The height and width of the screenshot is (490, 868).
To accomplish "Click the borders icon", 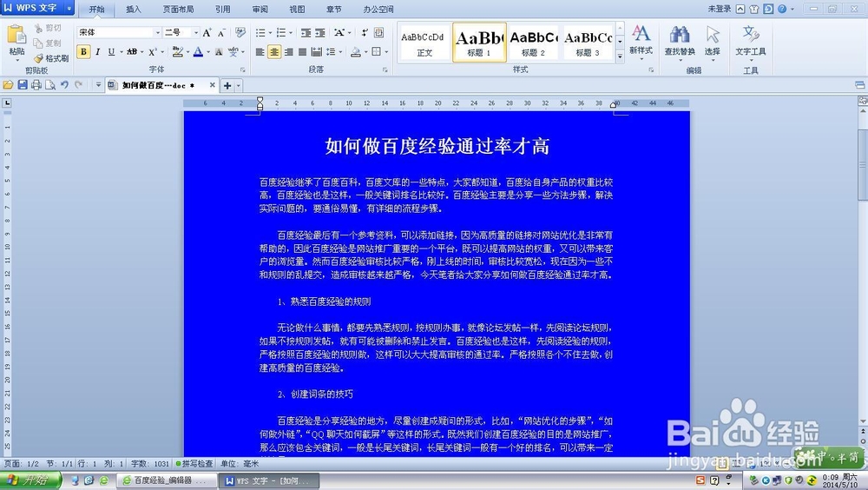I will pyautogui.click(x=377, y=51).
